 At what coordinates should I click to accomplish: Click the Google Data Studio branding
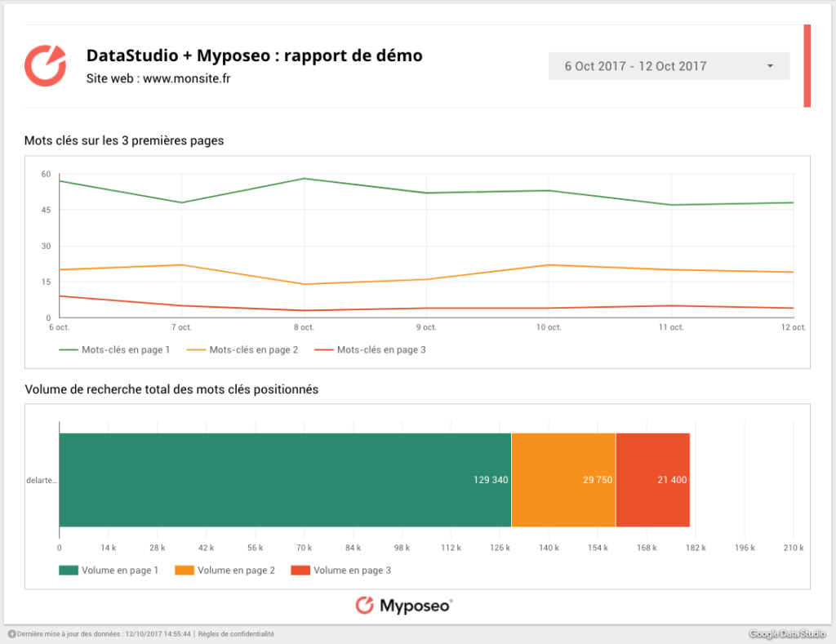[x=788, y=633]
